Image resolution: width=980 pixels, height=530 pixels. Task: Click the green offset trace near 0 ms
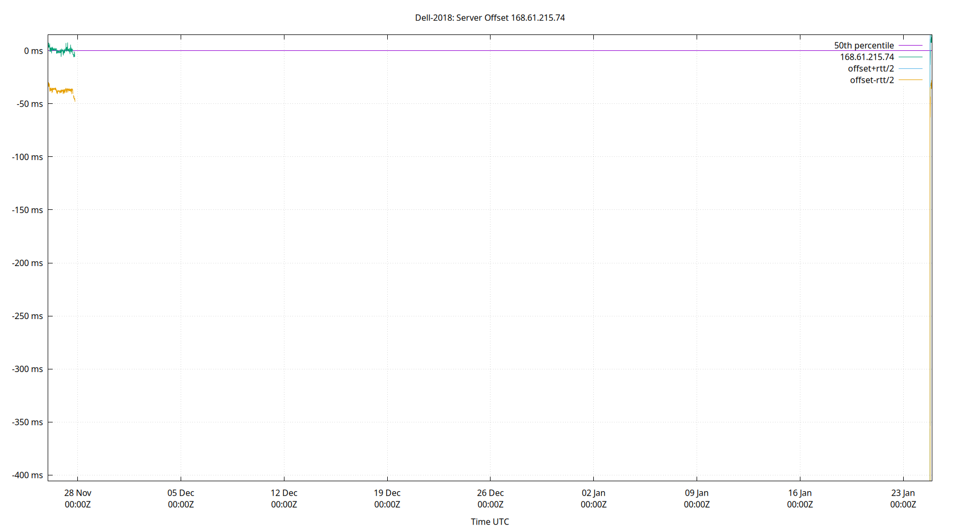pos(58,49)
